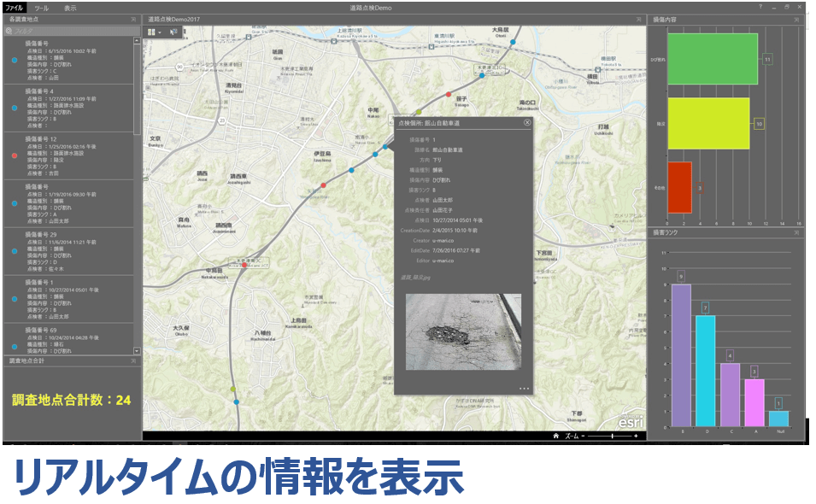Screen dimensions: 816x504
Task: Click the ズーム slider handle at bottom of map
Action: pos(613,436)
